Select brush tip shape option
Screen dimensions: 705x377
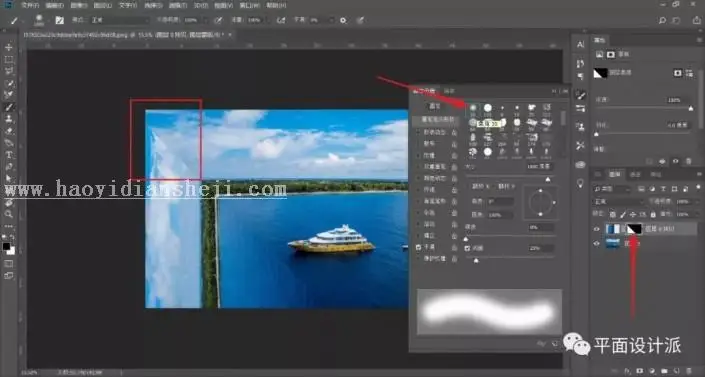pos(434,120)
